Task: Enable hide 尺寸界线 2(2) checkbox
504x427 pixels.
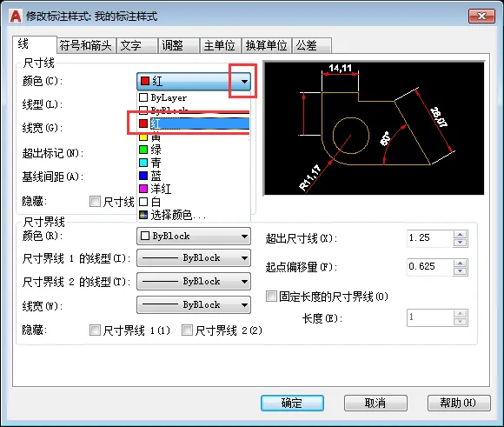Action: coord(187,330)
